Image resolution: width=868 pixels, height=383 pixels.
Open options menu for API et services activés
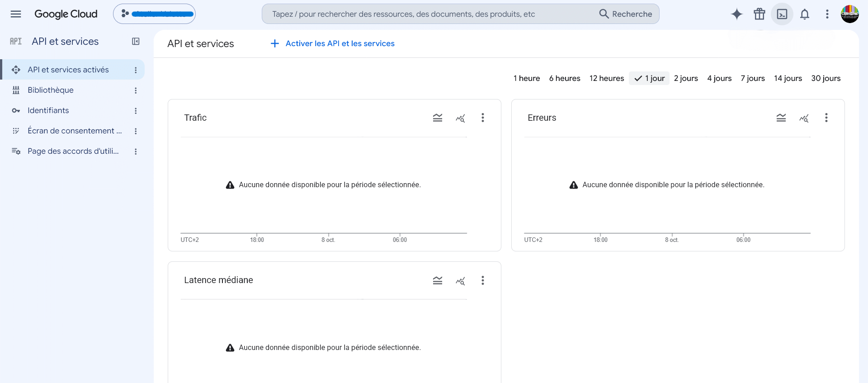click(x=136, y=70)
